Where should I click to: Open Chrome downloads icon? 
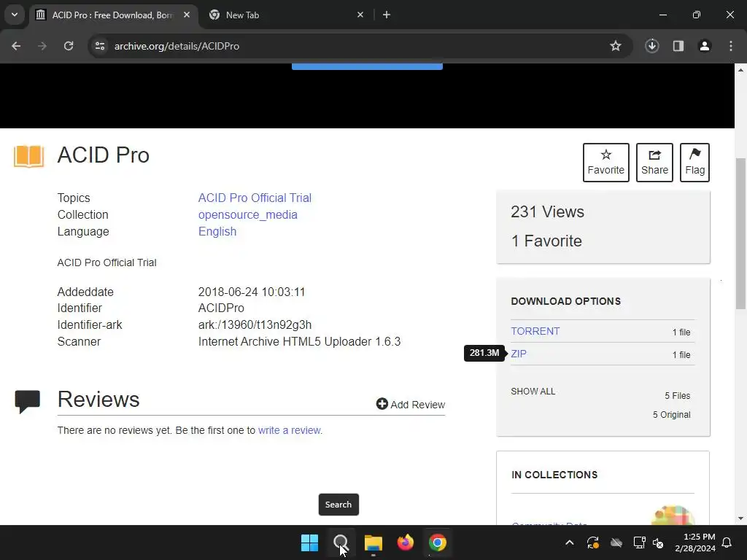tap(651, 46)
